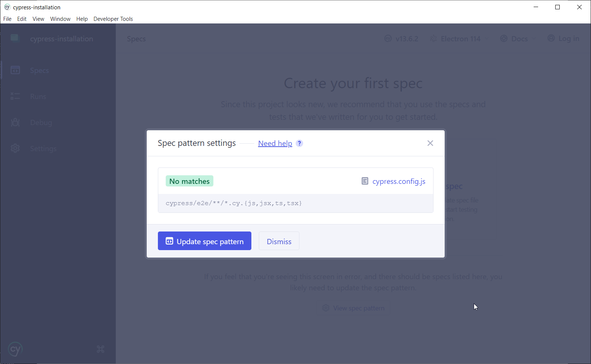This screenshot has width=591, height=364.
Task: Open the File menu
Action: pyautogui.click(x=7, y=19)
